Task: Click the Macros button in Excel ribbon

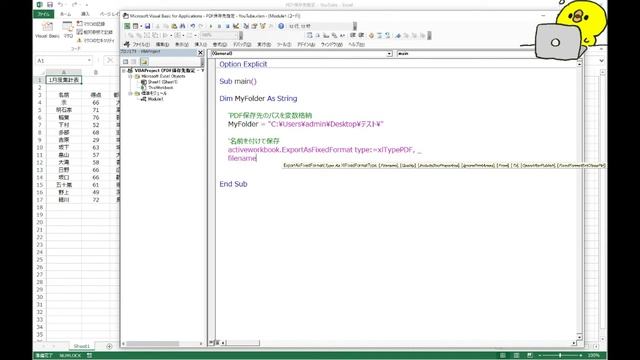Action: pos(68,30)
